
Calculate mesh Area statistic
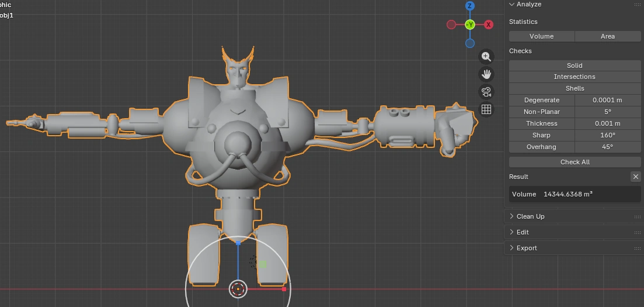coord(607,36)
